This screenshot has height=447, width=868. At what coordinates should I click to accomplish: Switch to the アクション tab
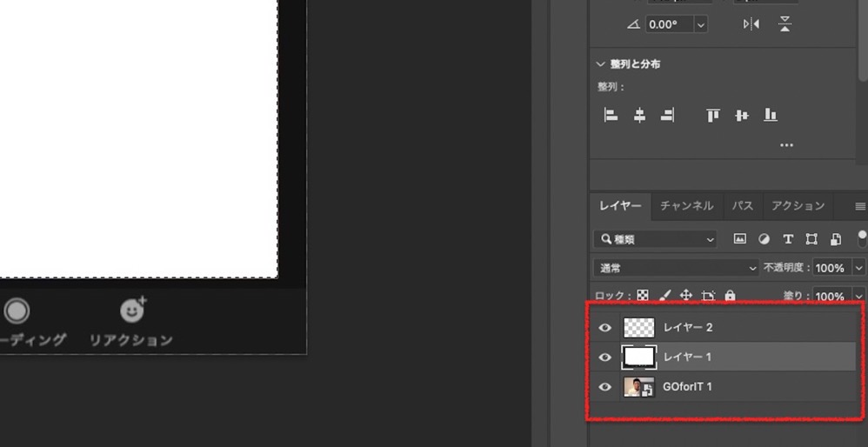[798, 206]
